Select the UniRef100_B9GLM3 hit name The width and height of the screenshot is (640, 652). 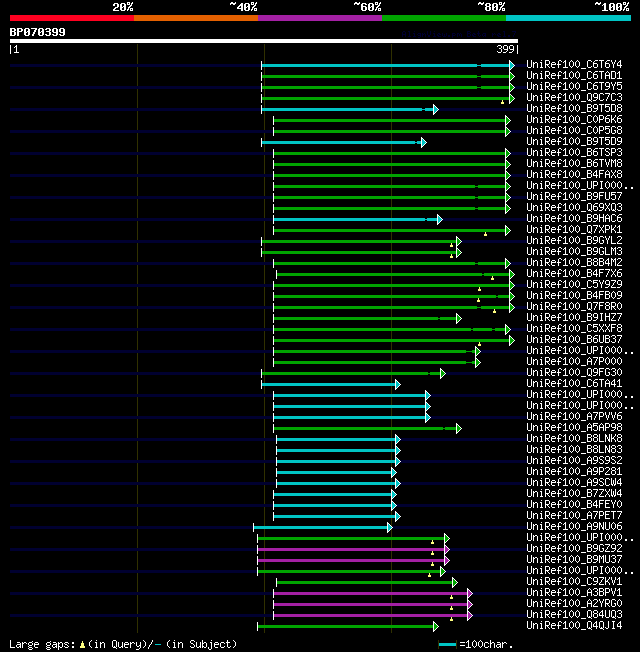[574, 252]
